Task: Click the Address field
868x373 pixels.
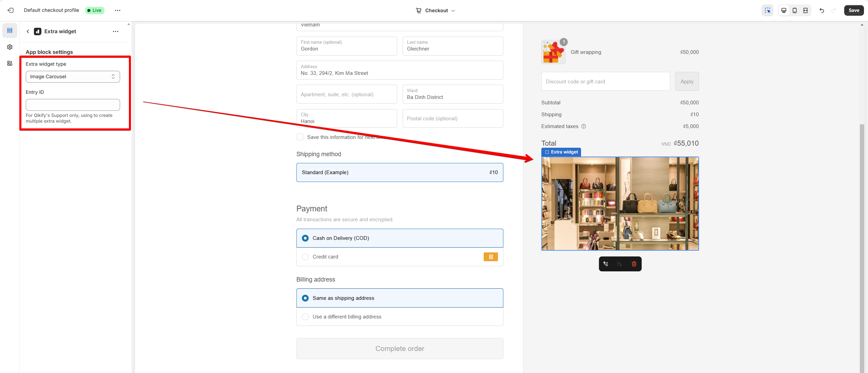Action: [400, 70]
